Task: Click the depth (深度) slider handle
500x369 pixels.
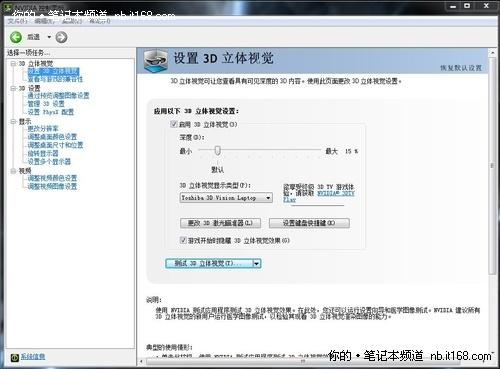Action: pos(217,151)
